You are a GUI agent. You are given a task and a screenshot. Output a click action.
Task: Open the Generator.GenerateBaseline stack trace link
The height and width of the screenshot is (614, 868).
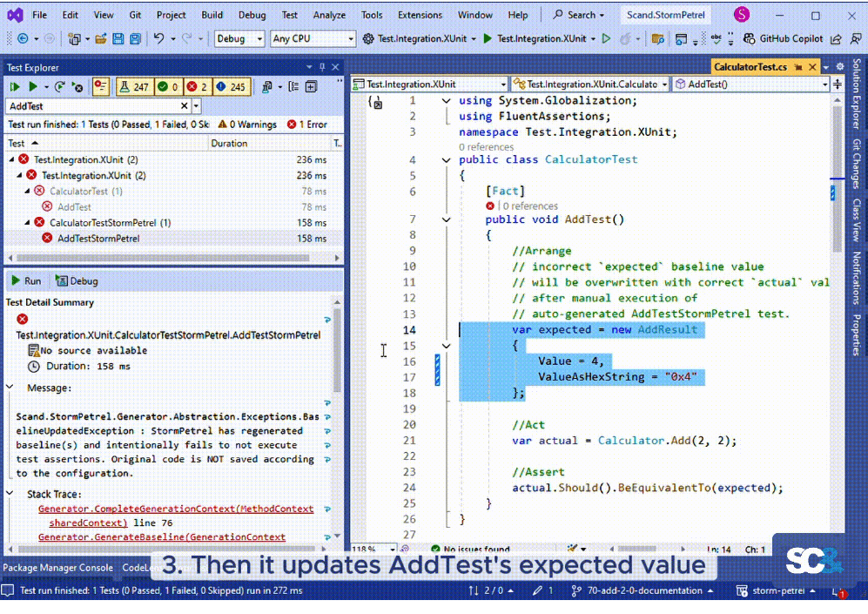tap(162, 537)
